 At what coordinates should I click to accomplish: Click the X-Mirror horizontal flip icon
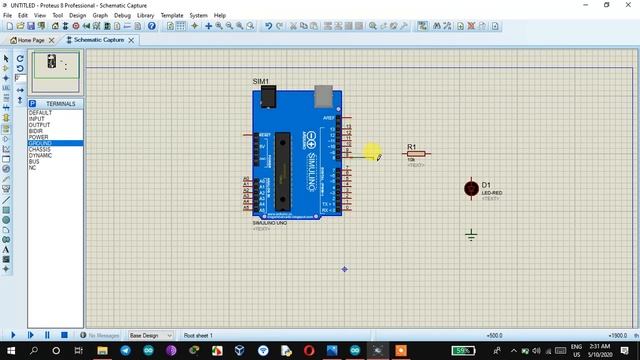(x=20, y=90)
